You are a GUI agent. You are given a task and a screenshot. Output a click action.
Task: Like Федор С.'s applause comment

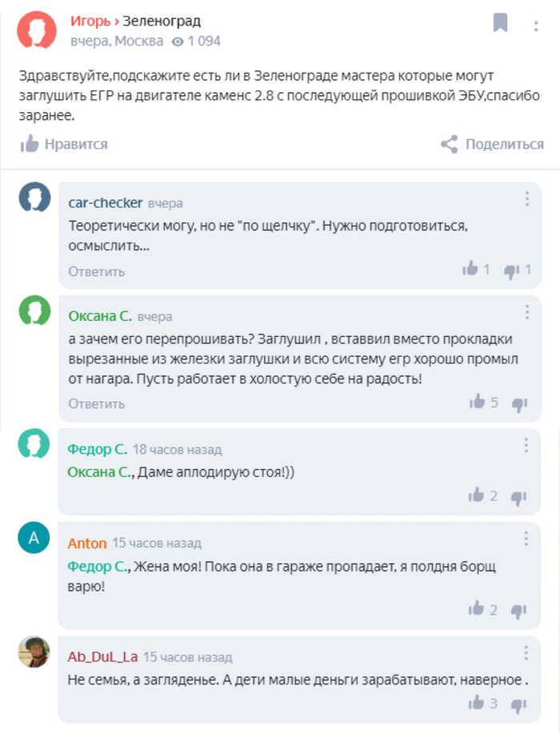pos(478,495)
